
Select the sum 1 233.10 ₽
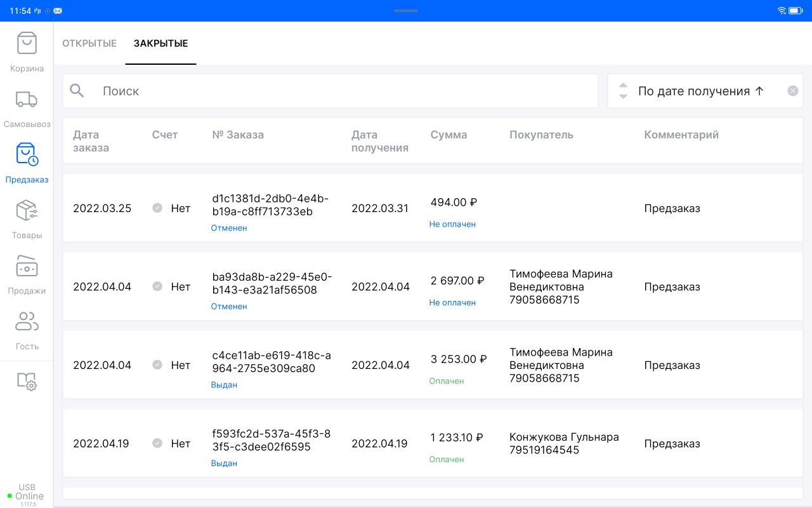tap(457, 438)
